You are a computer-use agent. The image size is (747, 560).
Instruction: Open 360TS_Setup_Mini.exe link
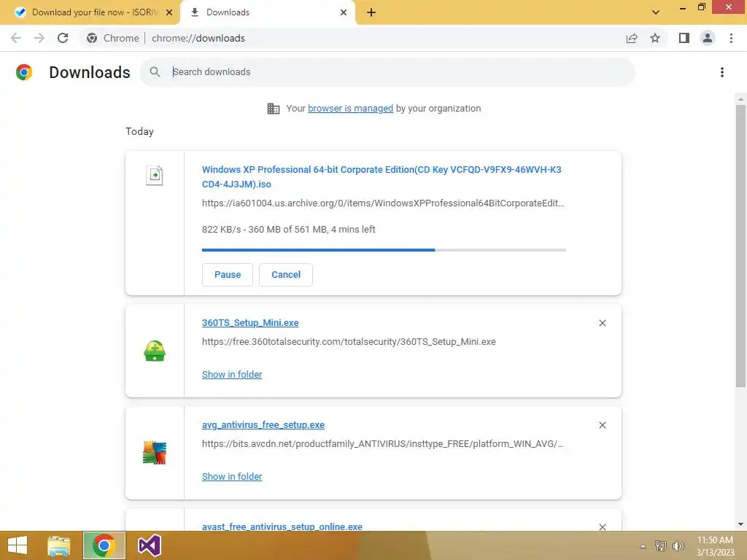[x=250, y=323]
